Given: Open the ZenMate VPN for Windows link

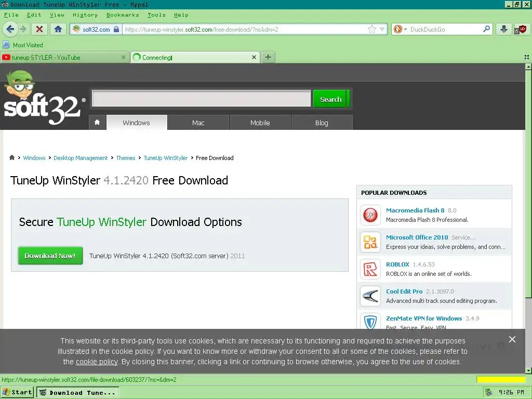Looking at the screenshot, I should coord(424,318).
